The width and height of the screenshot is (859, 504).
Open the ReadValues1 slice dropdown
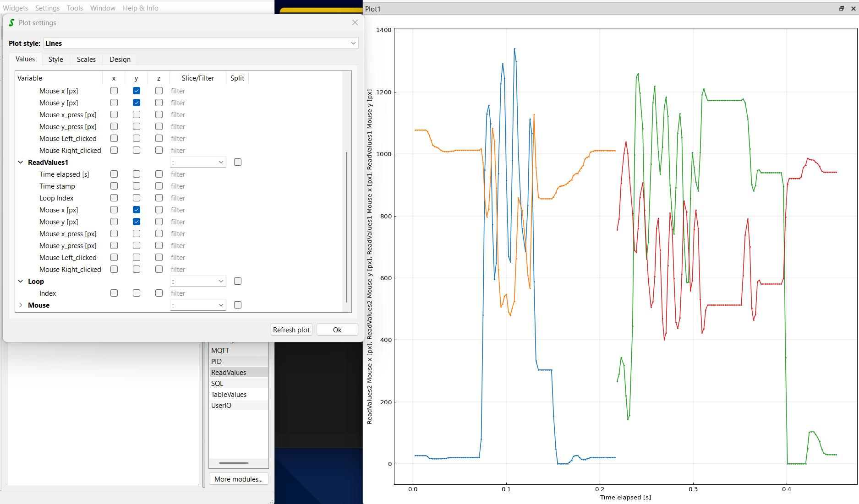(x=198, y=163)
